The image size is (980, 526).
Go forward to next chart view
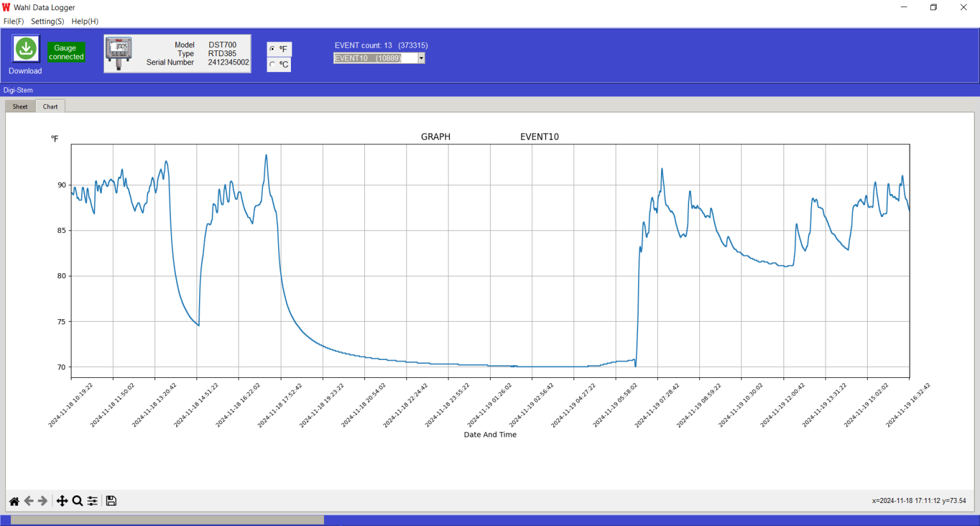pos(43,501)
